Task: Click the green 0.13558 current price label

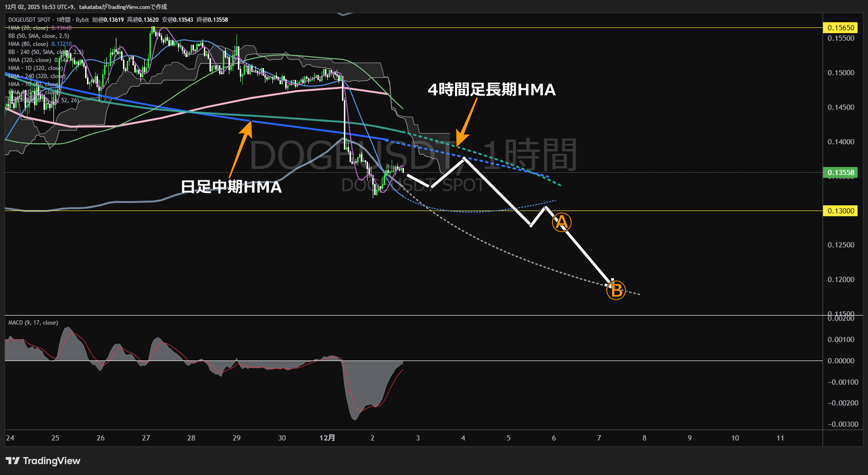Action: pos(841,173)
